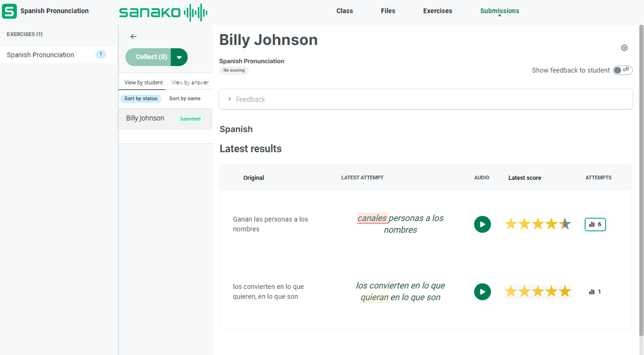Play audio for 'los convierten' attempt
The width and height of the screenshot is (644, 355).
[482, 292]
